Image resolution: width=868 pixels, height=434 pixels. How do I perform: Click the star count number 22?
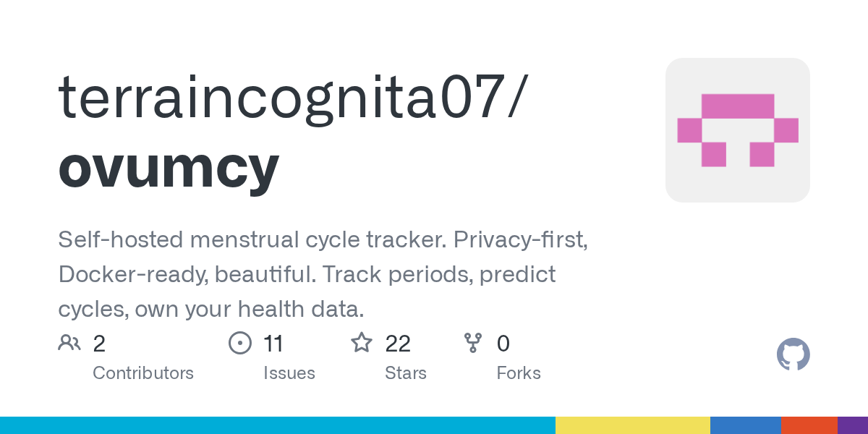coord(398,344)
